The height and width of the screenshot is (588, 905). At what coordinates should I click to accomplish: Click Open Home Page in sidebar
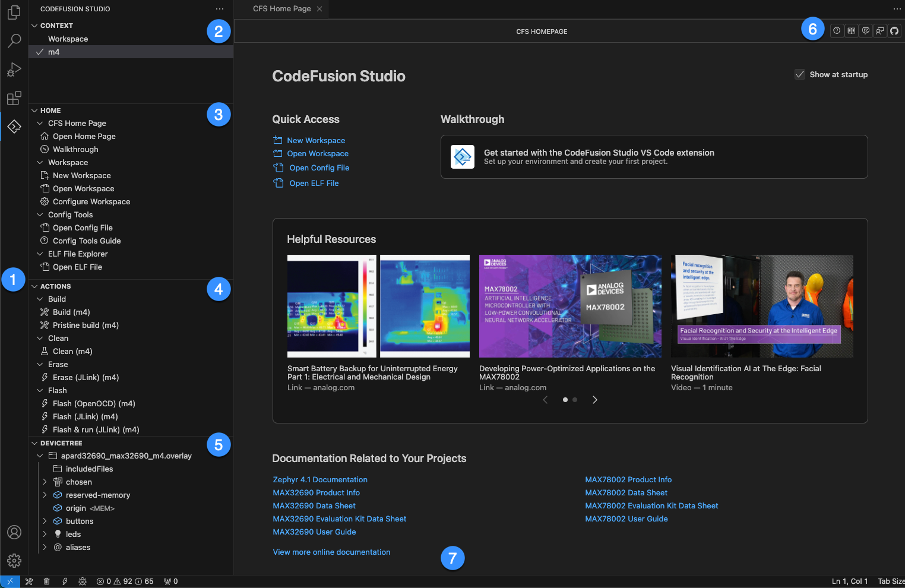click(x=84, y=136)
